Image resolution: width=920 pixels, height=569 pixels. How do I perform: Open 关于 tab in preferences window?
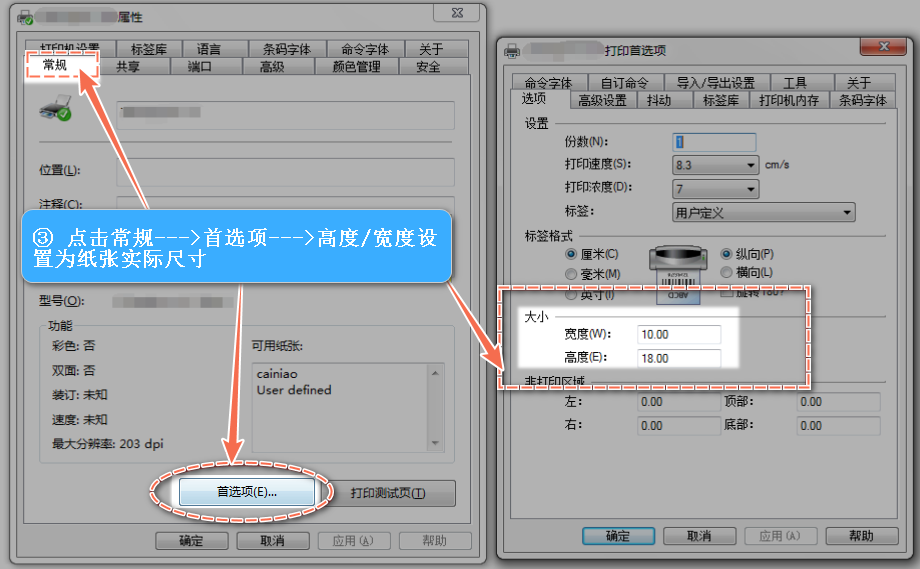pos(859,83)
